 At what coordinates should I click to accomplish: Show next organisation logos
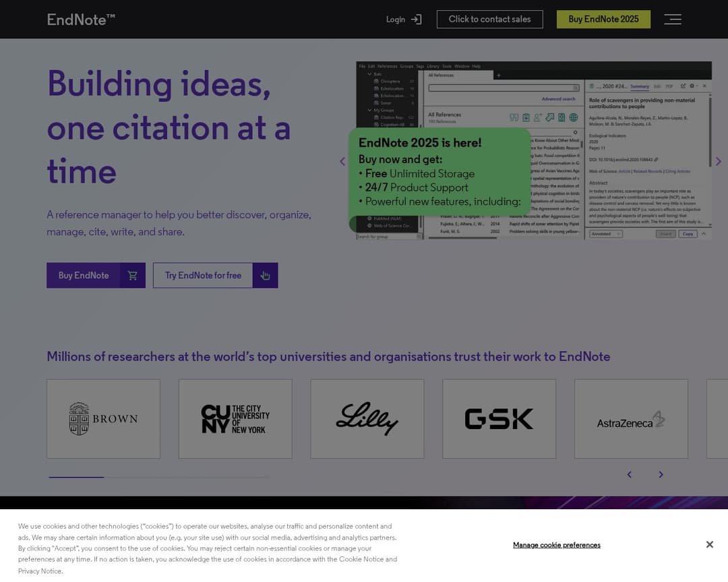(661, 474)
